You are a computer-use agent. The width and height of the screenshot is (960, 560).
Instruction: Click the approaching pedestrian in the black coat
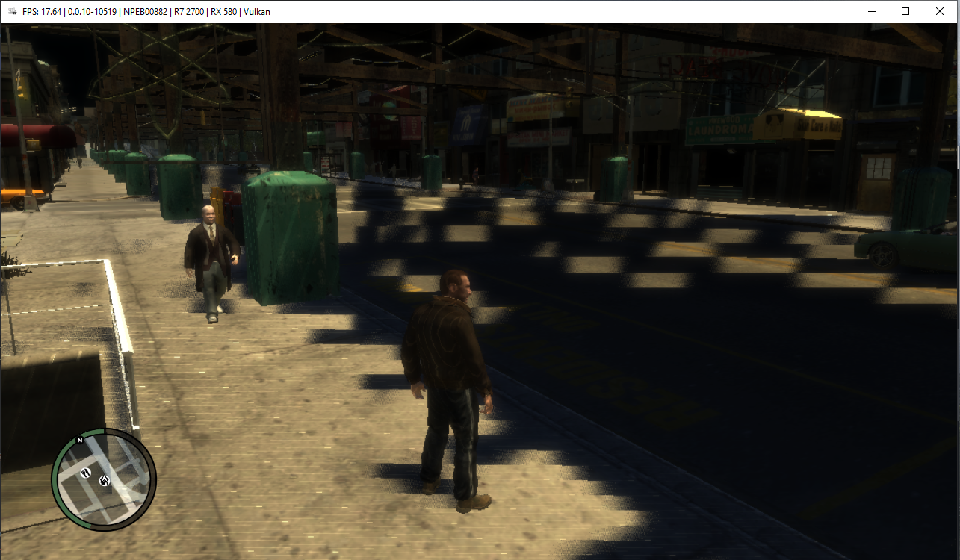(x=211, y=263)
